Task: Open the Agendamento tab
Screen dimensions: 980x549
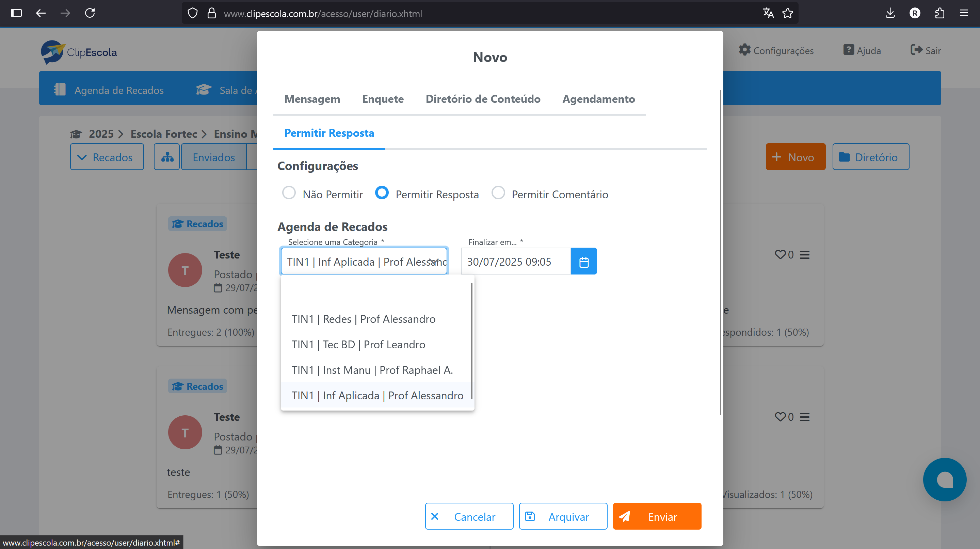Action: (x=598, y=99)
